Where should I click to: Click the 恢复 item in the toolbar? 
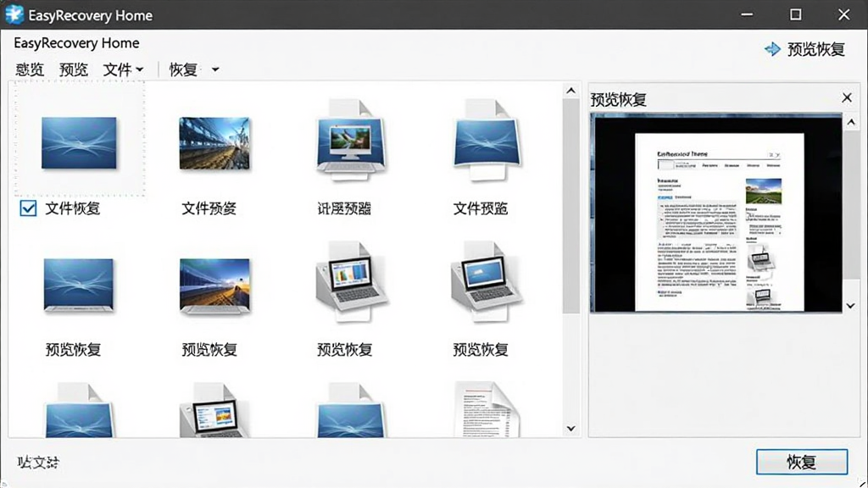tap(183, 69)
